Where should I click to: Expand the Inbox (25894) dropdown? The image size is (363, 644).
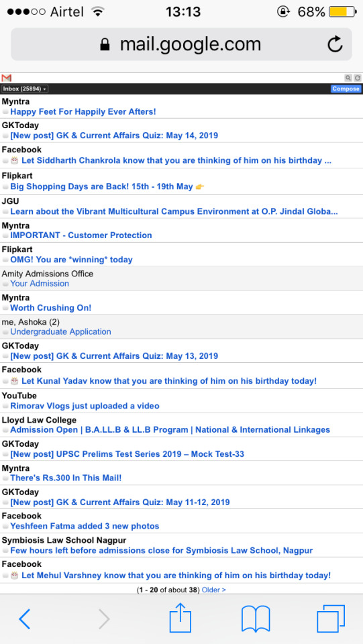click(x=25, y=89)
